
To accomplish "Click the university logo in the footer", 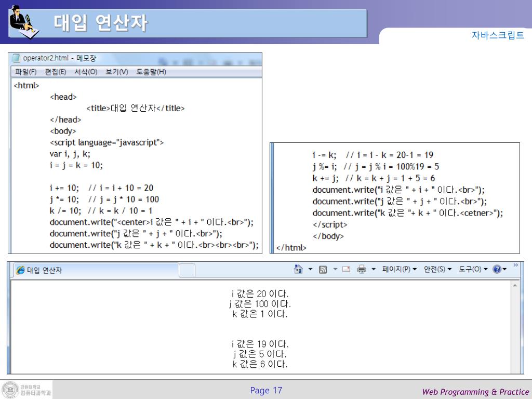I will tap(26, 390).
